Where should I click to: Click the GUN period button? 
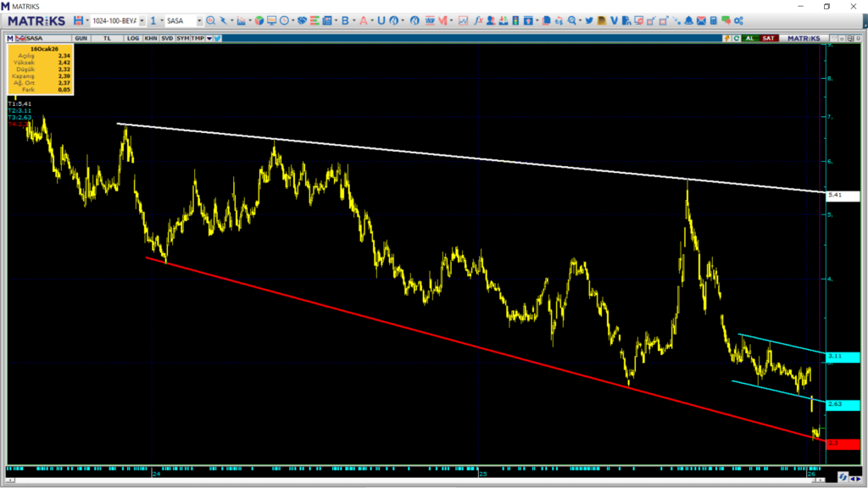point(81,38)
